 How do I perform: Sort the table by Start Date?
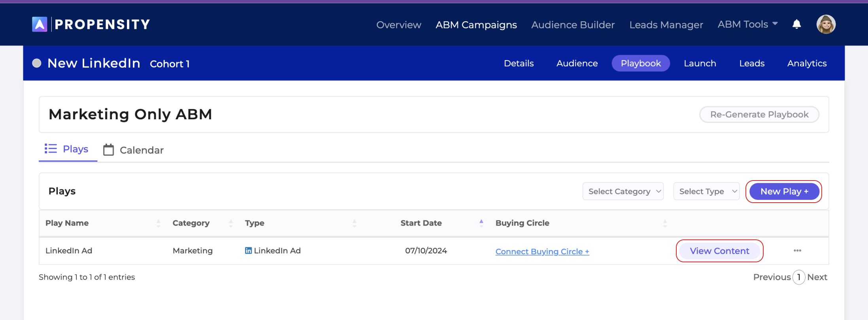tap(481, 223)
